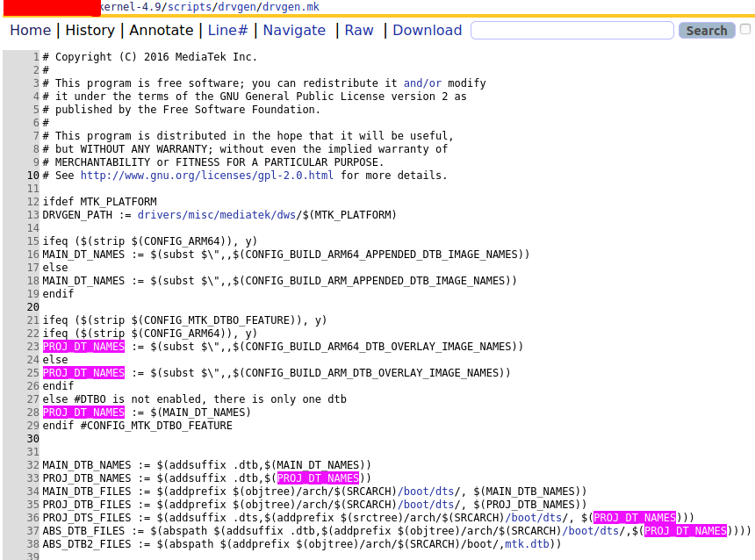Download the drvgen.mk file
Viewport: 755px width, 560px height.
click(x=427, y=30)
